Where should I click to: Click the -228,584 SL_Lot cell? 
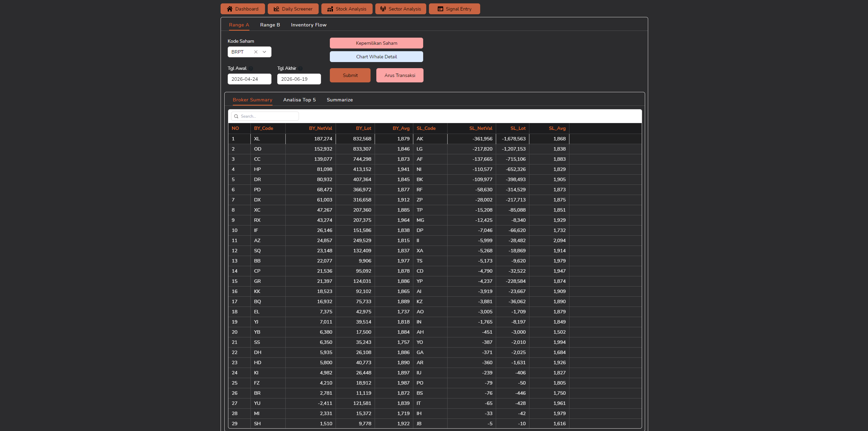coord(512,281)
